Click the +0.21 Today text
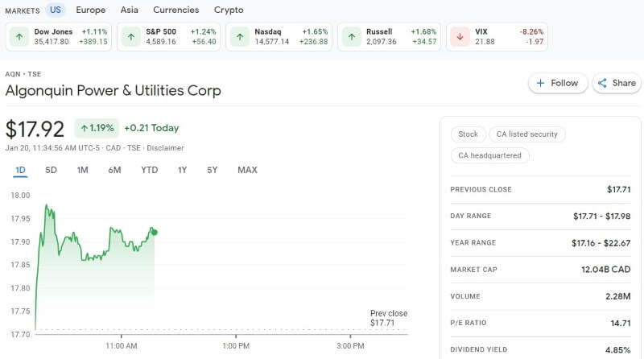 point(151,128)
